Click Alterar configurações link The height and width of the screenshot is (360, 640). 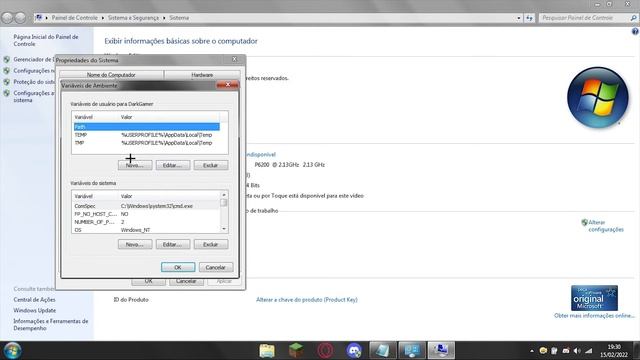(x=606, y=226)
